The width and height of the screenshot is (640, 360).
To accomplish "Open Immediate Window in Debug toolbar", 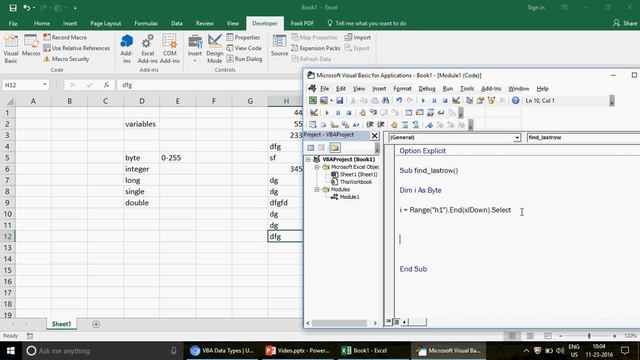I will (x=419, y=113).
